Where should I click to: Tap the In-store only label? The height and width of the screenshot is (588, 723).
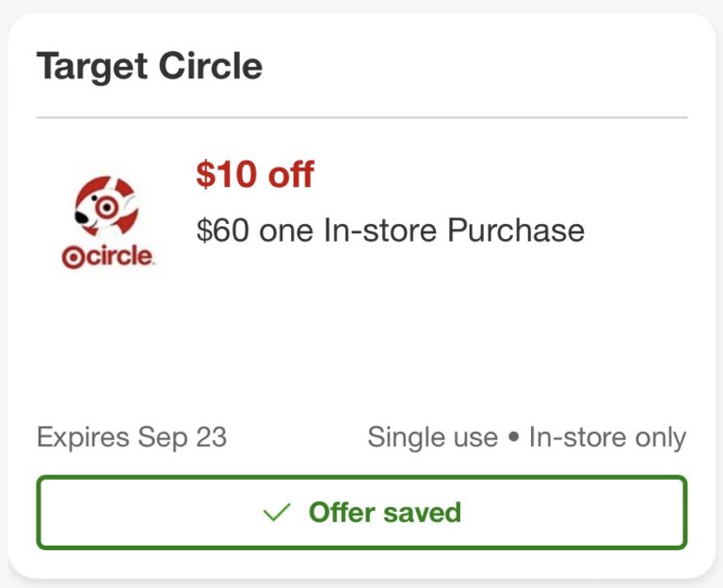(x=607, y=437)
